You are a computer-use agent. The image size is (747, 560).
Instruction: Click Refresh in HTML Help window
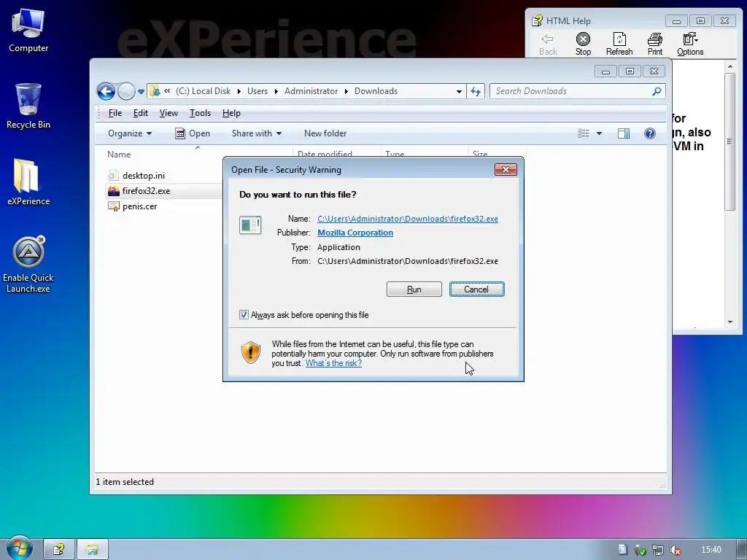pos(619,44)
